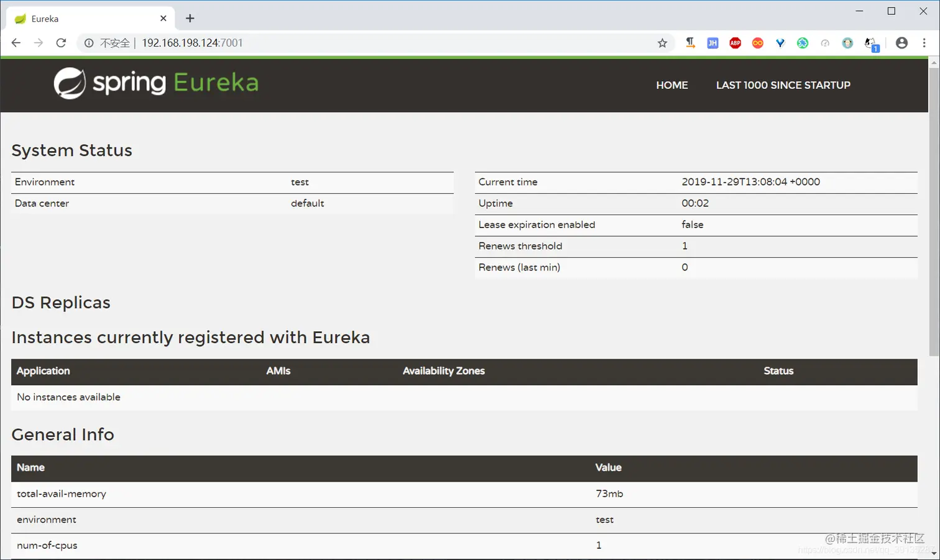Click the Uptime value 00:02
The image size is (940, 560).
pyautogui.click(x=695, y=203)
